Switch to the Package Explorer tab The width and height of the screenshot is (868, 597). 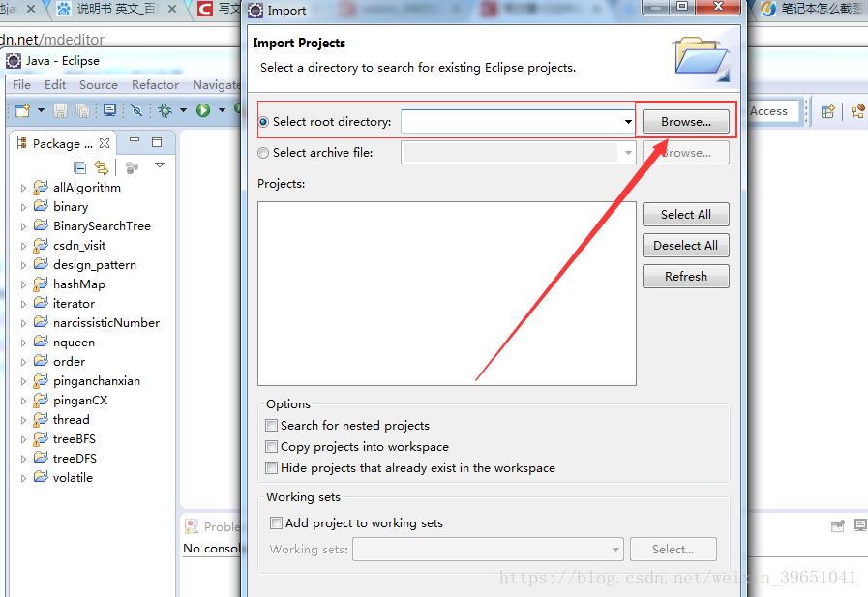point(63,144)
